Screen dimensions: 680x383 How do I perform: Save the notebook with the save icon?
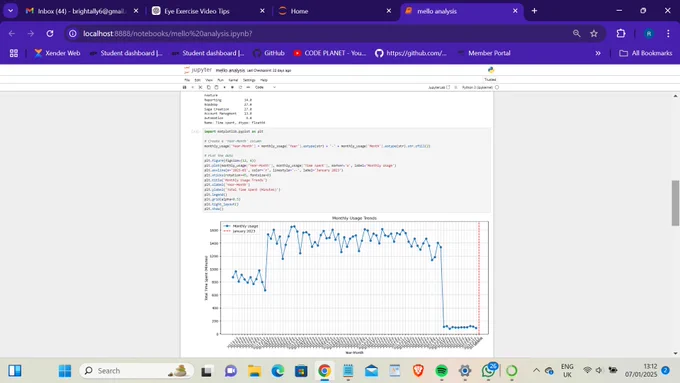point(184,87)
